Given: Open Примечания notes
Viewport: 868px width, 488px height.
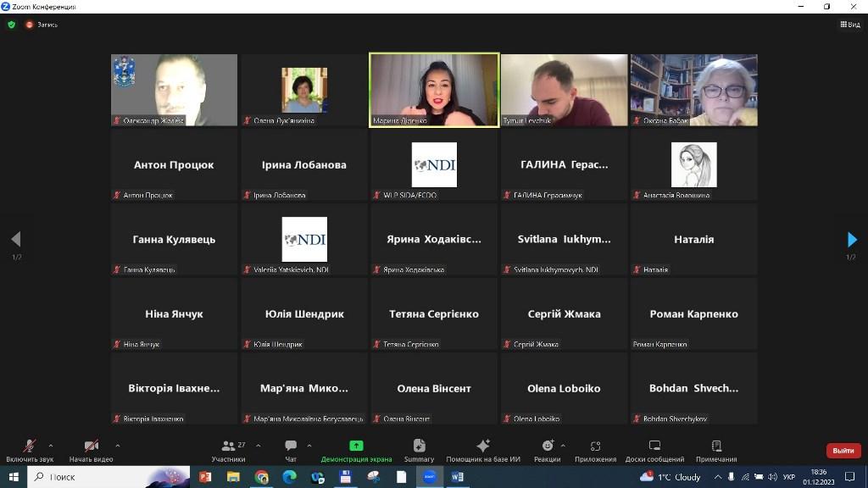Looking at the screenshot, I should click(x=716, y=451).
